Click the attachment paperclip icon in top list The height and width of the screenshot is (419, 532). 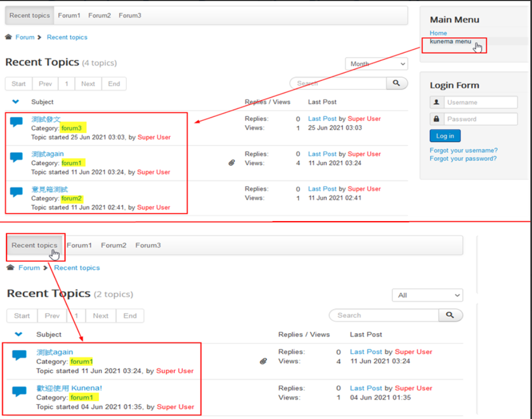coord(232,162)
